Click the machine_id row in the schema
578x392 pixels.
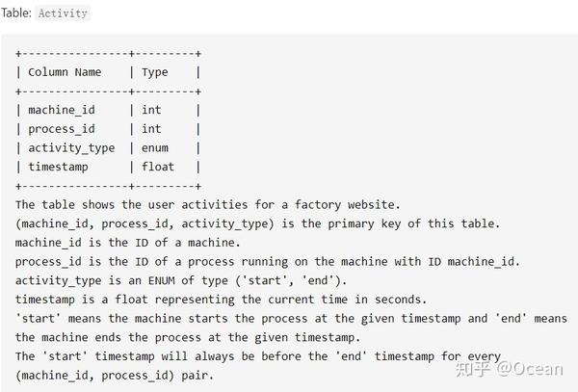108,110
